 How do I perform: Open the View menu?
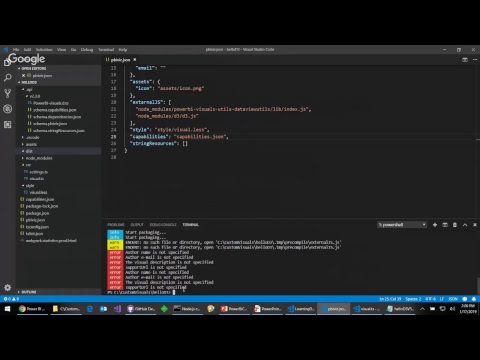61,50
